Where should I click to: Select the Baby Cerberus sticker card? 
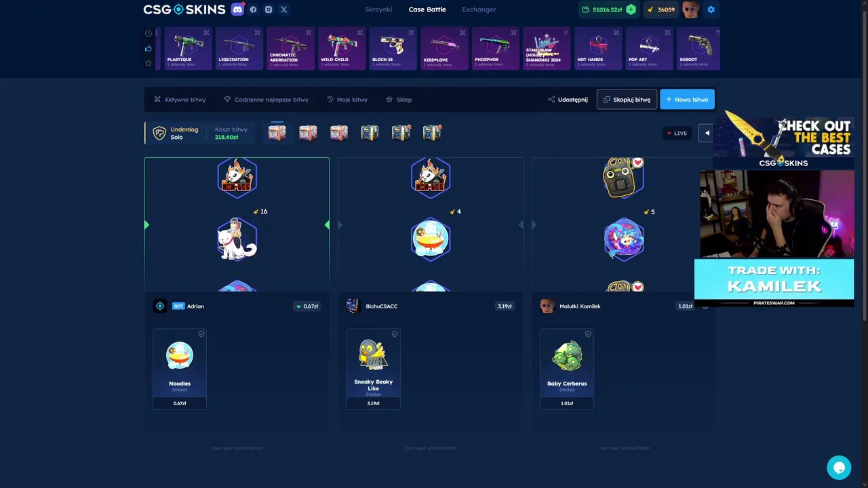[x=567, y=369]
